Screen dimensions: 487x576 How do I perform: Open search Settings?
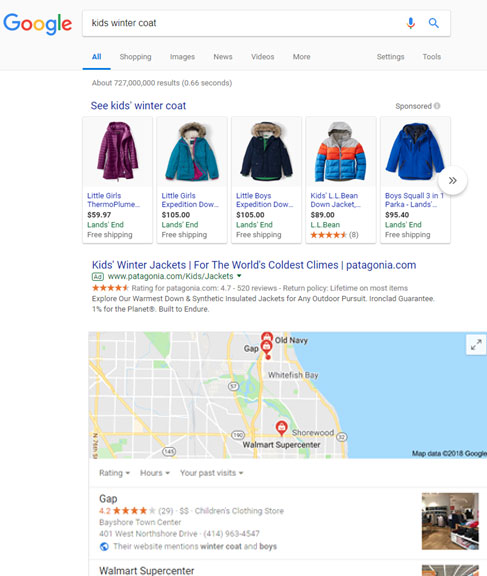click(390, 57)
